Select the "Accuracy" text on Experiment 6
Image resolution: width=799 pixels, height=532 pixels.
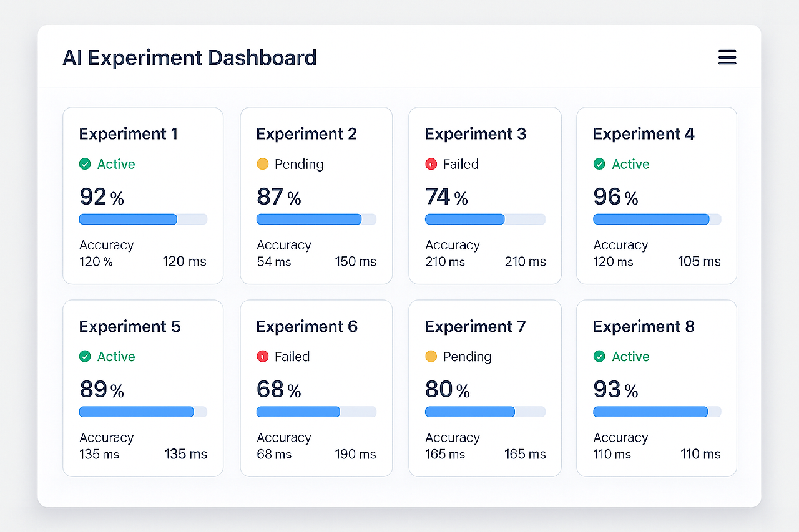click(284, 438)
